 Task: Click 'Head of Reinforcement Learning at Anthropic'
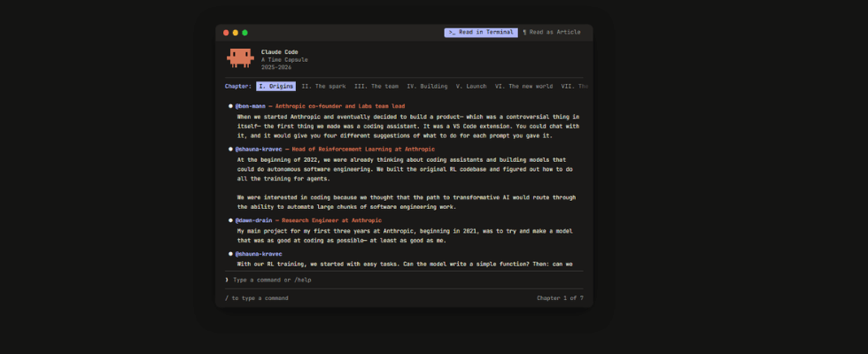(x=364, y=150)
